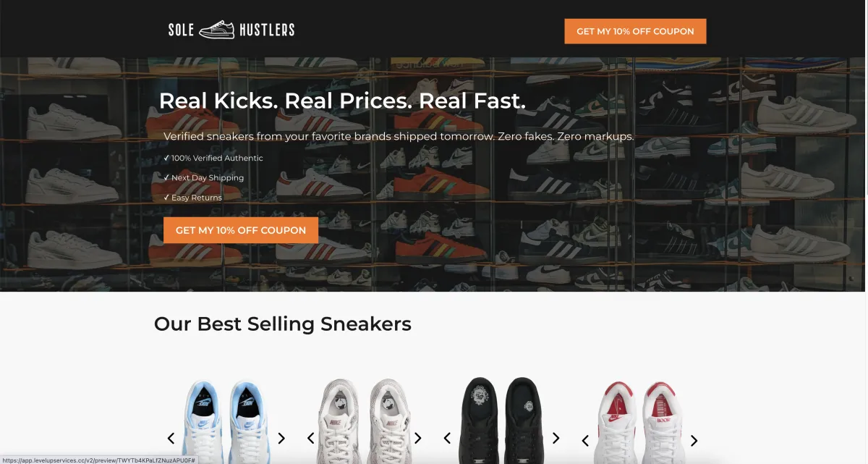The height and width of the screenshot is (464, 868).
Task: Show previous image of the black sneakers
Action: tap(447, 438)
